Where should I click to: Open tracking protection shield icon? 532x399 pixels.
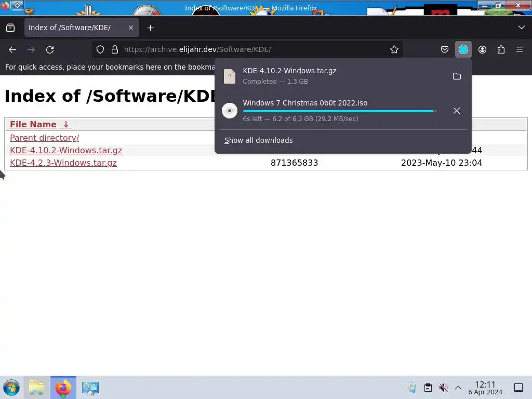click(x=100, y=49)
